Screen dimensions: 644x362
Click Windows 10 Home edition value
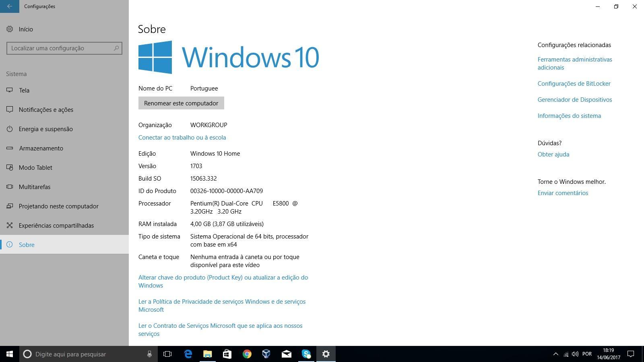tap(215, 154)
